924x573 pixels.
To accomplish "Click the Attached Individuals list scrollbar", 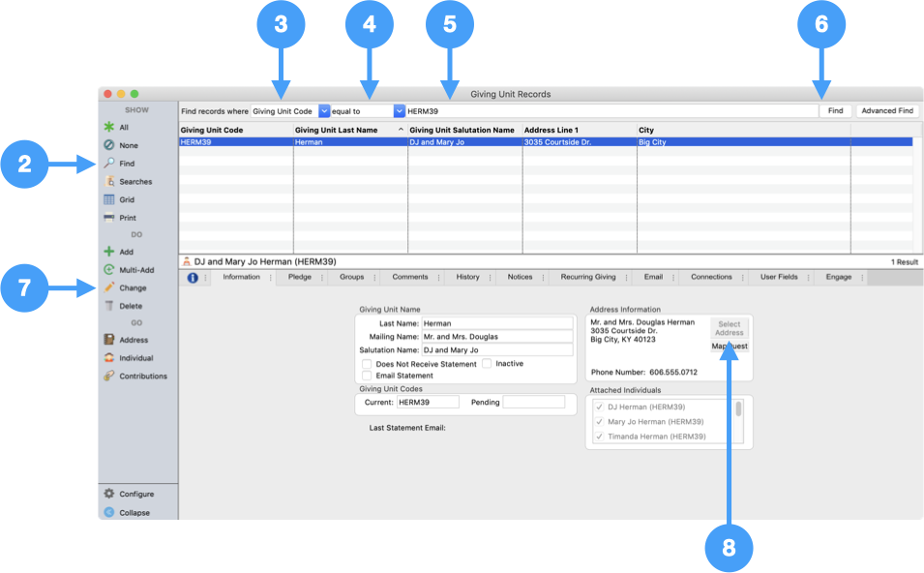I will click(739, 409).
